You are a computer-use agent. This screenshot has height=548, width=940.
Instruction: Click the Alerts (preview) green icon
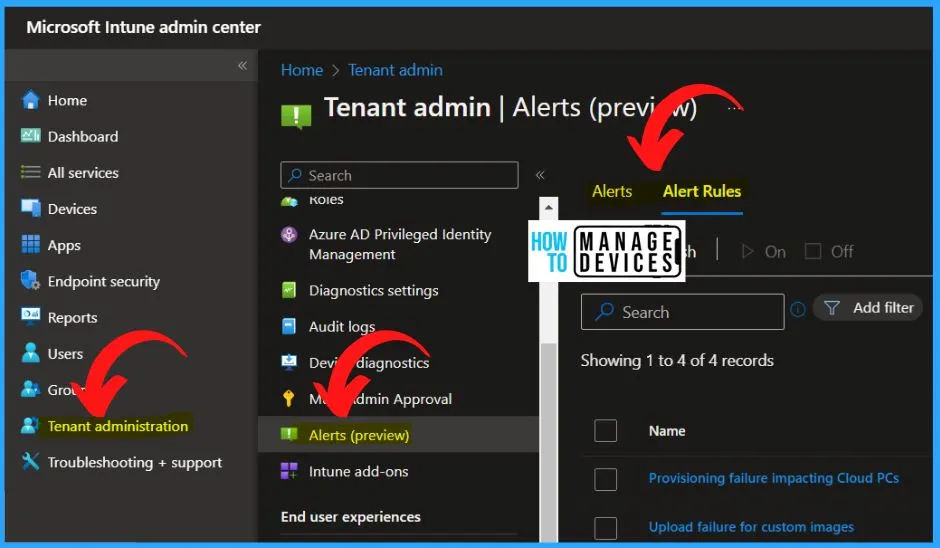(x=289, y=434)
